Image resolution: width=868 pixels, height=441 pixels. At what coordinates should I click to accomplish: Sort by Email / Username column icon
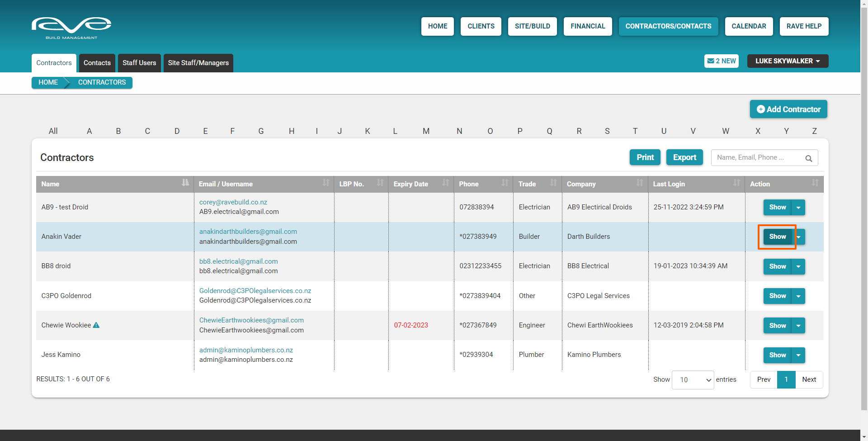tap(326, 183)
